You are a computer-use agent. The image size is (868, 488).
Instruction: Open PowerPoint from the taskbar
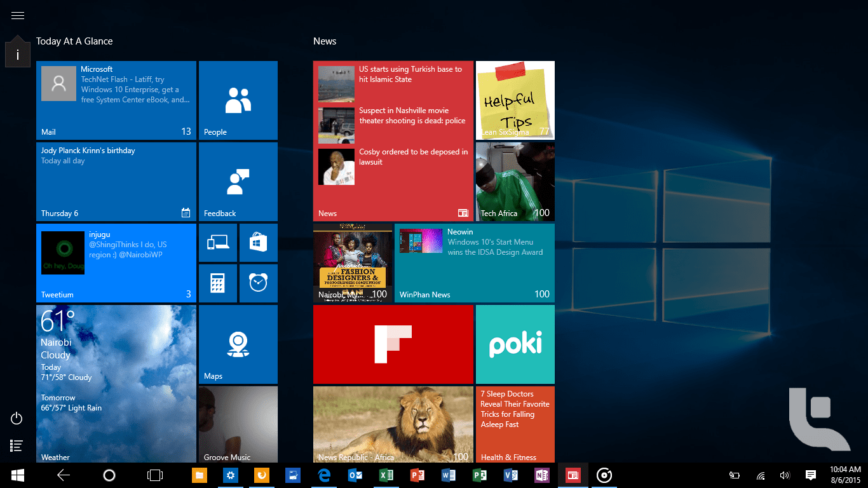tap(417, 475)
